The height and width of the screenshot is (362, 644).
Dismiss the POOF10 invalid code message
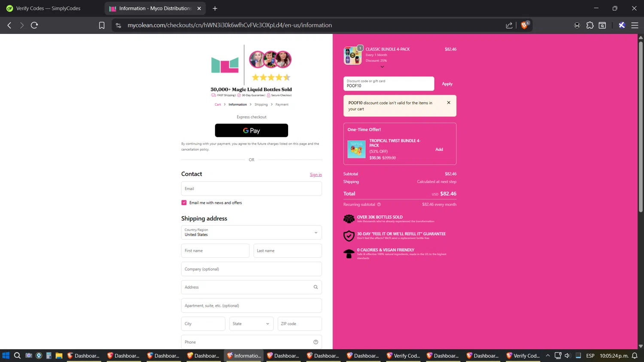(x=449, y=103)
